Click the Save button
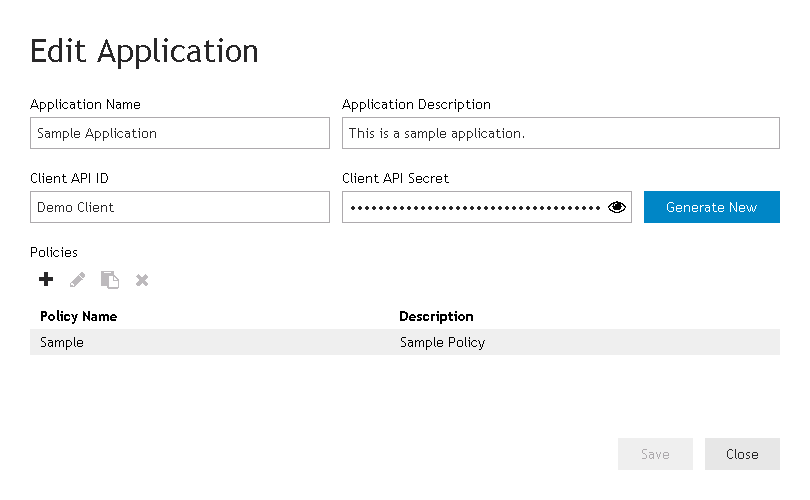This screenshot has width=810, height=500. (x=655, y=454)
